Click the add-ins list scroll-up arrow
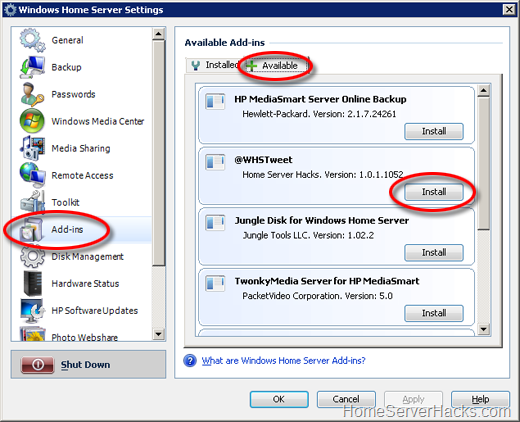This screenshot has height=422, width=520. pyautogui.click(x=483, y=90)
